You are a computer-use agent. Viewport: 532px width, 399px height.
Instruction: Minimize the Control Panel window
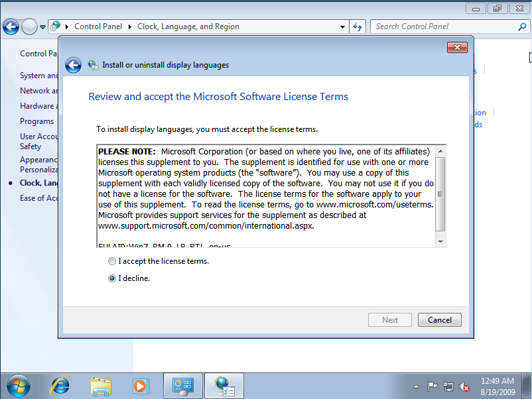pos(476,9)
